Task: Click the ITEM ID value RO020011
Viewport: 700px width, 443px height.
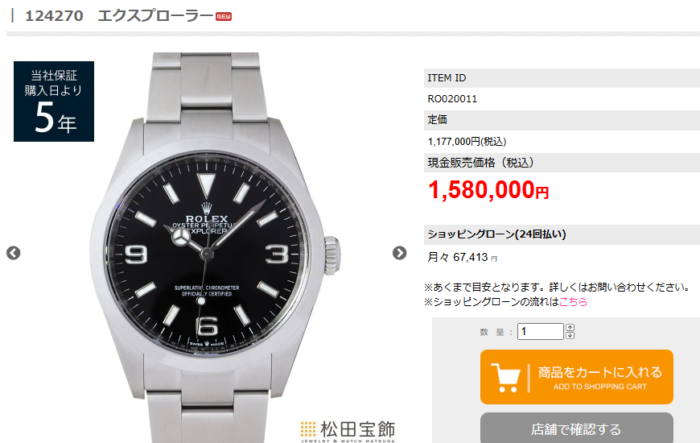Action: tap(452, 99)
